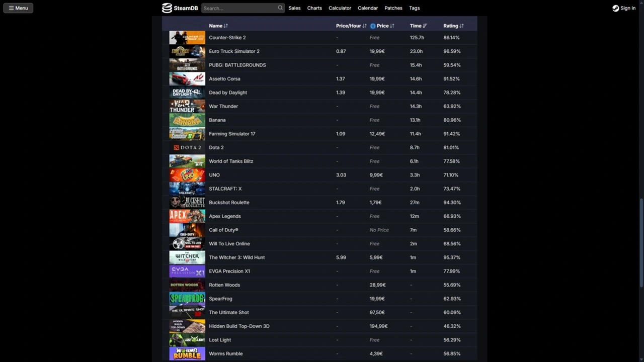Click the search magnifier icon
Image resolution: width=644 pixels, height=362 pixels.
pyautogui.click(x=280, y=8)
